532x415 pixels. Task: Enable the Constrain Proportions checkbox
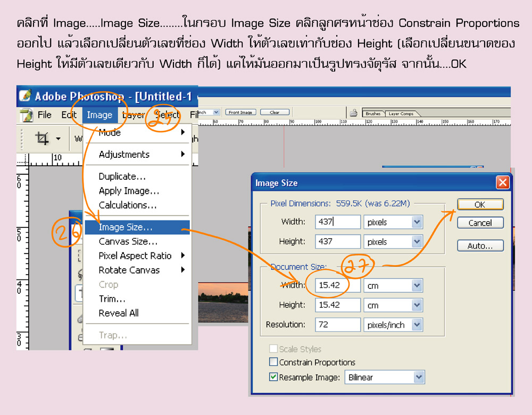point(273,362)
